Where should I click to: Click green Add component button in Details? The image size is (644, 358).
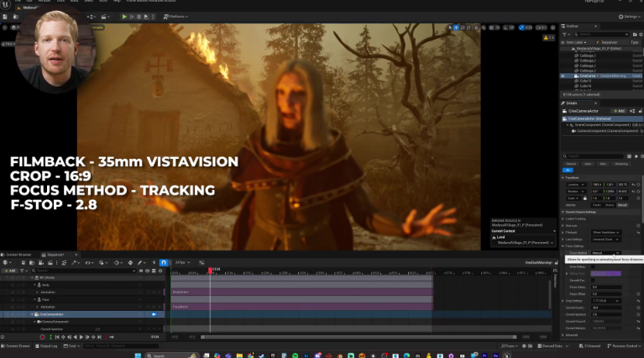[618, 111]
